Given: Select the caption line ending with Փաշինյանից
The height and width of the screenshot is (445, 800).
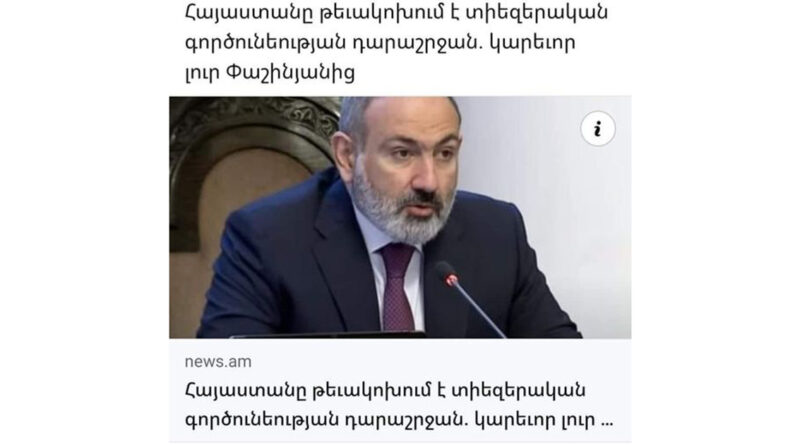Looking at the screenshot, I should (x=269, y=72).
